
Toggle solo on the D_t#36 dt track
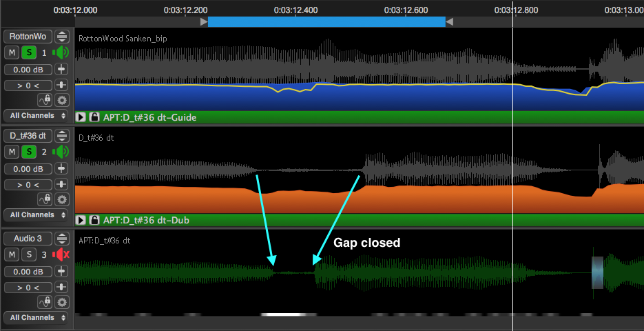(x=29, y=152)
